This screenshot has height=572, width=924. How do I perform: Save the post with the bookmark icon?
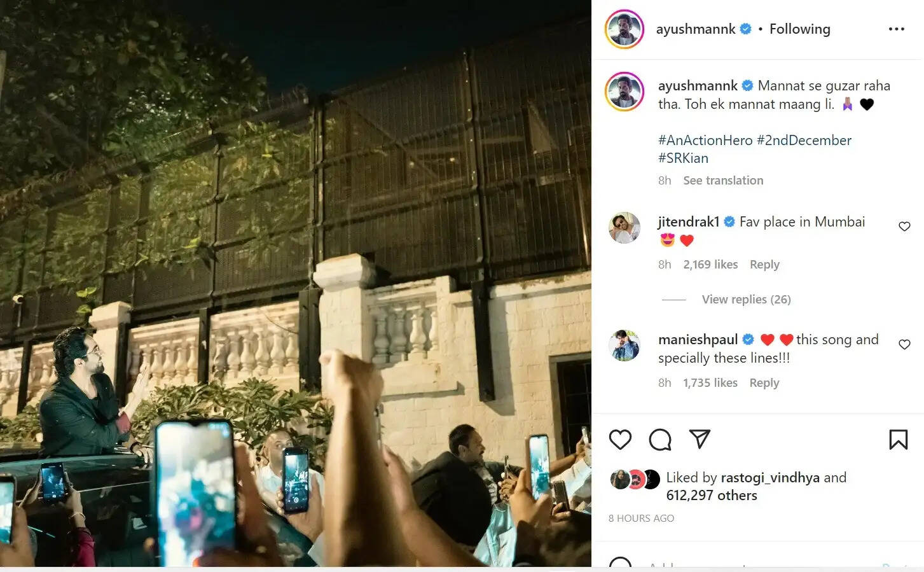(898, 440)
